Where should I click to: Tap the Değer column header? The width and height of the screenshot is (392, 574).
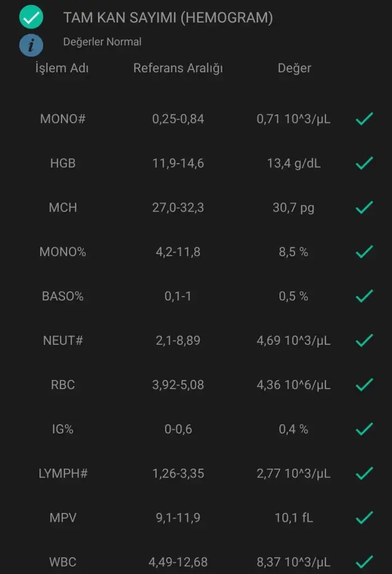pos(294,68)
